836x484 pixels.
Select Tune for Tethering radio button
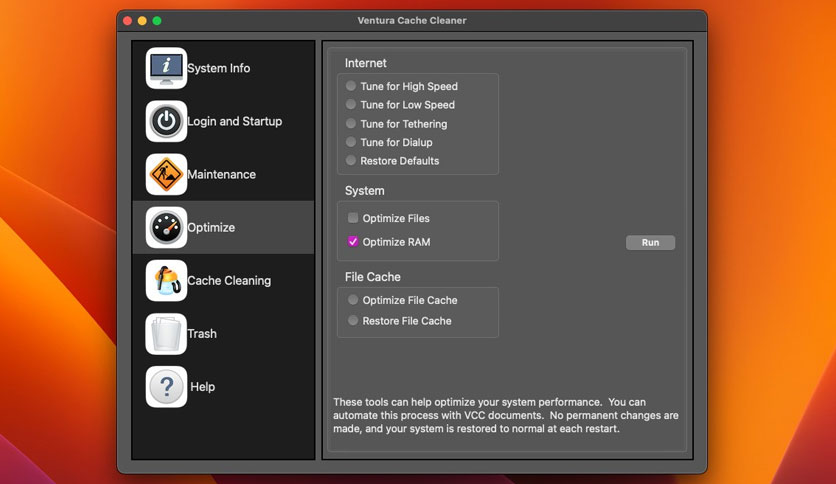351,124
